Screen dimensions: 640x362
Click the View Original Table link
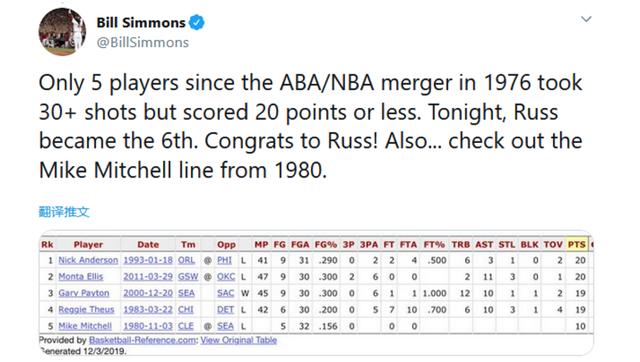(x=239, y=340)
